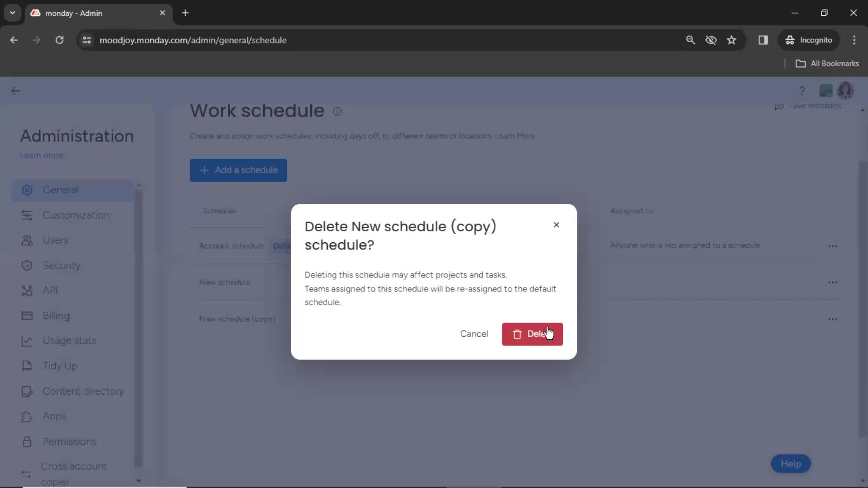This screenshot has height=488, width=868.
Task: Click Cancel to dismiss dialog
Action: pyautogui.click(x=475, y=333)
